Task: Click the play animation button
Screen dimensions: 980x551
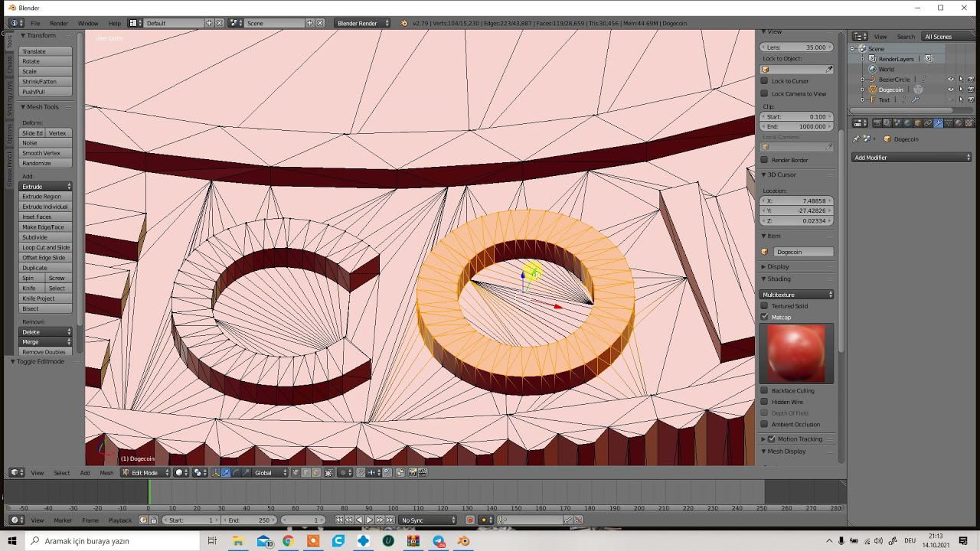Action: [x=370, y=520]
